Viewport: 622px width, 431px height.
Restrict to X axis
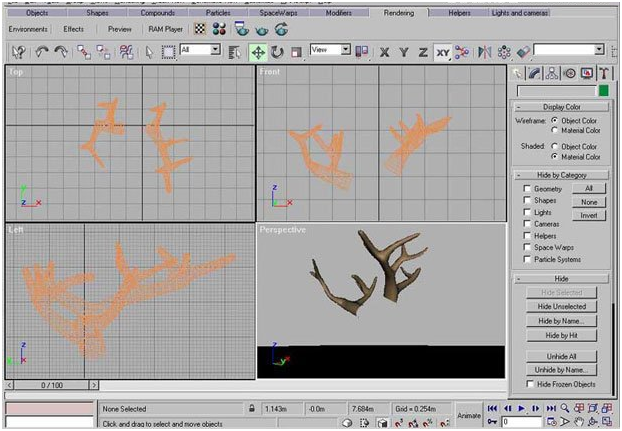pyautogui.click(x=384, y=52)
